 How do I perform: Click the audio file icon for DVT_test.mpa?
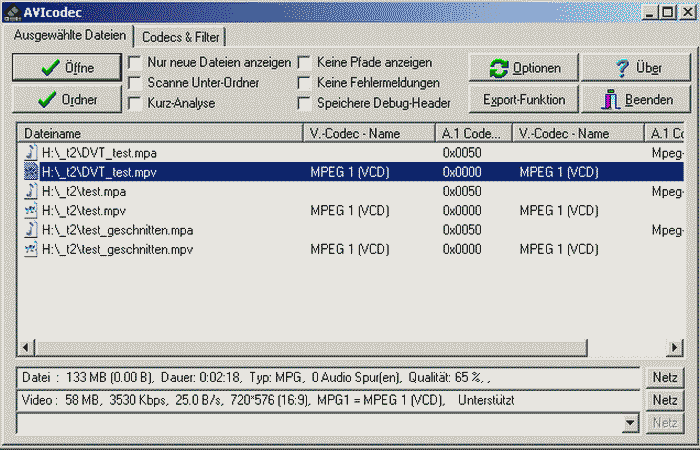point(31,153)
